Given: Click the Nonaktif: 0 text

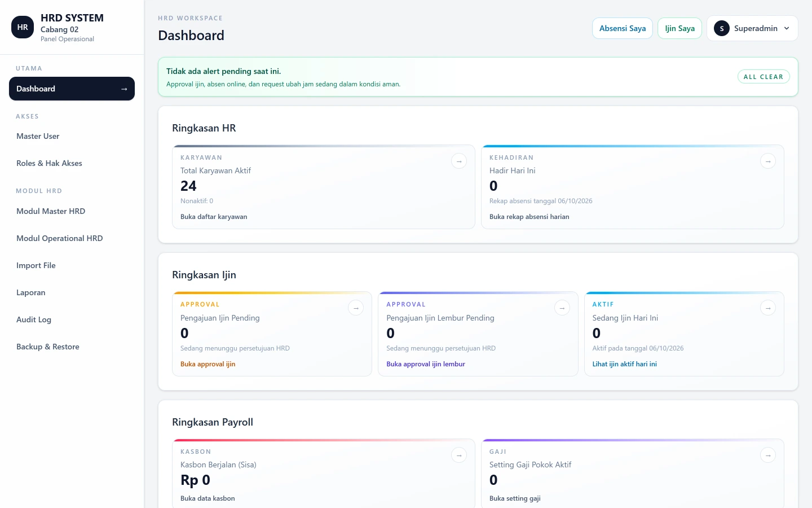Looking at the screenshot, I should 197,201.
